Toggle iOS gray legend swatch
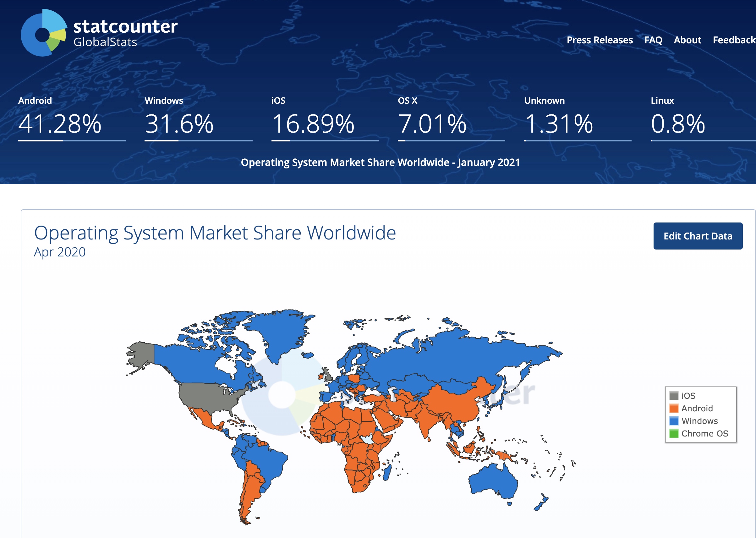This screenshot has width=756, height=538. pyautogui.click(x=674, y=396)
